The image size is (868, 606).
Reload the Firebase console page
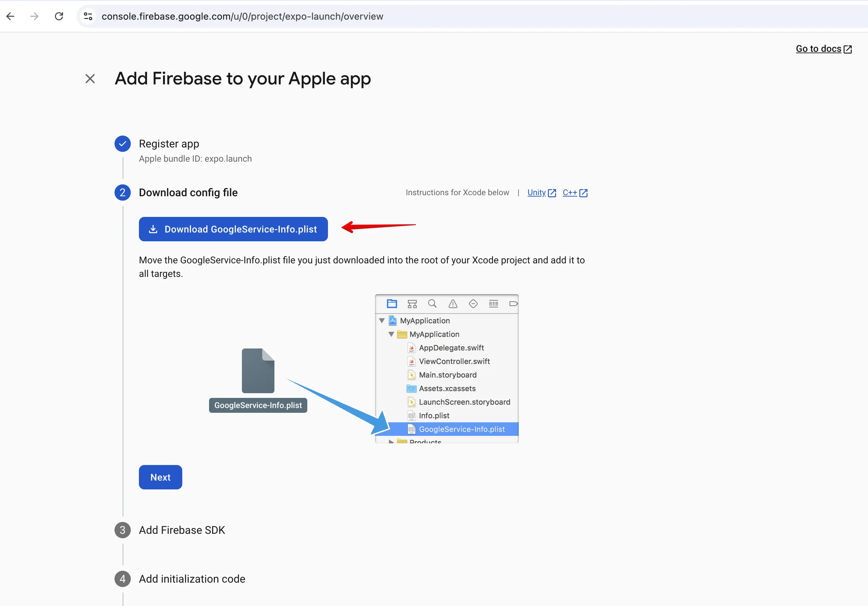[x=59, y=16]
